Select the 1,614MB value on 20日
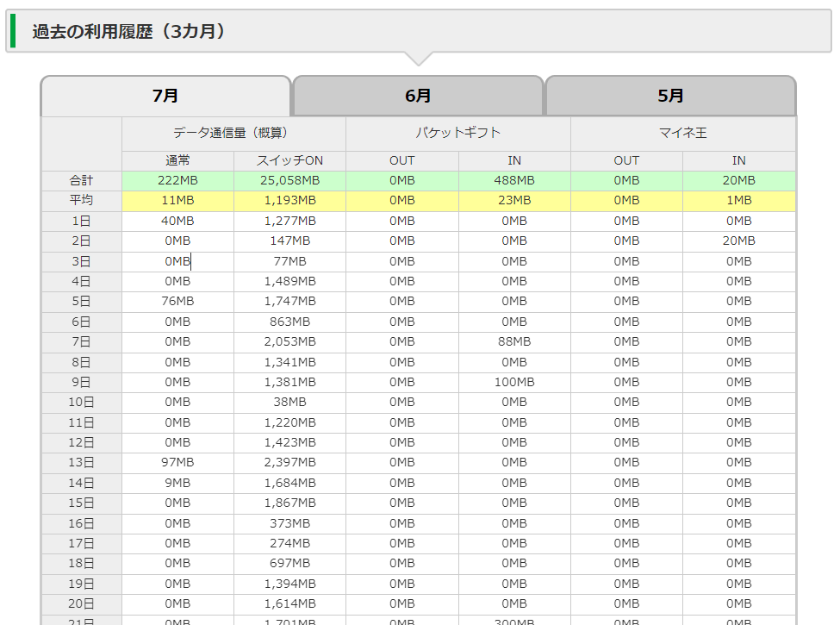 pos(289,604)
